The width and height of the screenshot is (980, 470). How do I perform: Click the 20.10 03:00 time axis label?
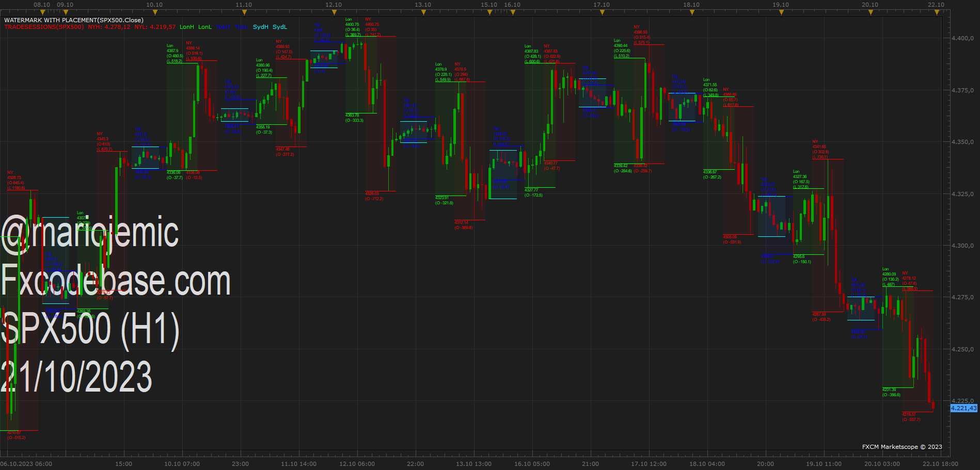tap(882, 464)
